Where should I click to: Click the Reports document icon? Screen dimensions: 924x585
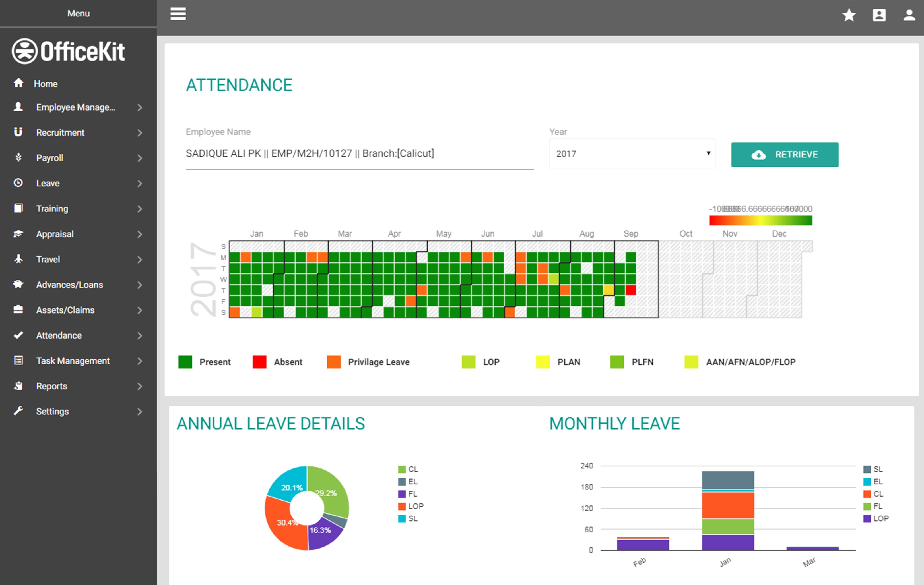[18, 386]
